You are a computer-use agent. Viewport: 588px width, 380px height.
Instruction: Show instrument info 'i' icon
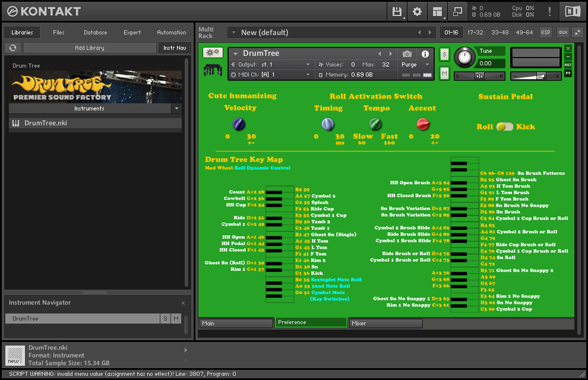pyautogui.click(x=425, y=54)
